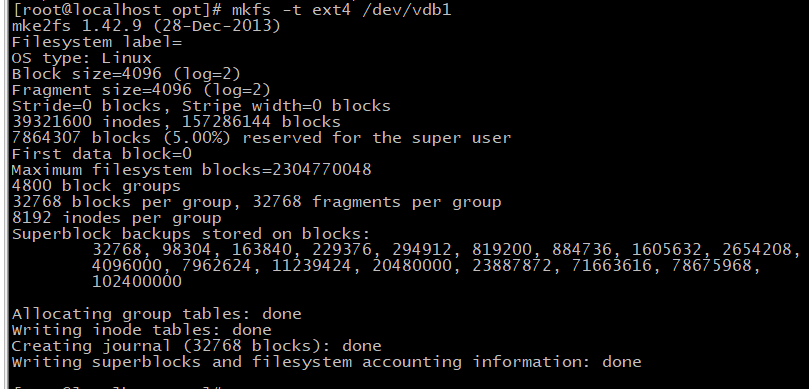Click the Block size=4096 text
The width and height of the screenshot is (809, 389).
point(86,73)
